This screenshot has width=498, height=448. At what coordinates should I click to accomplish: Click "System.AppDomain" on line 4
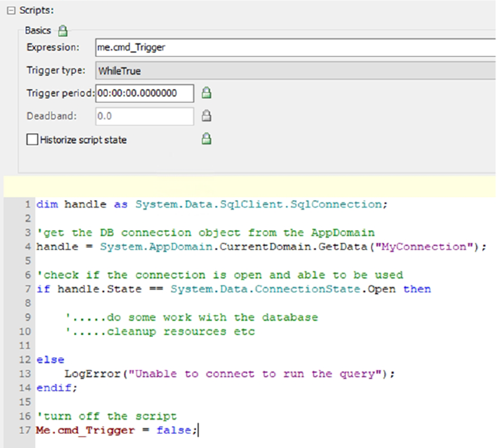click(156, 247)
